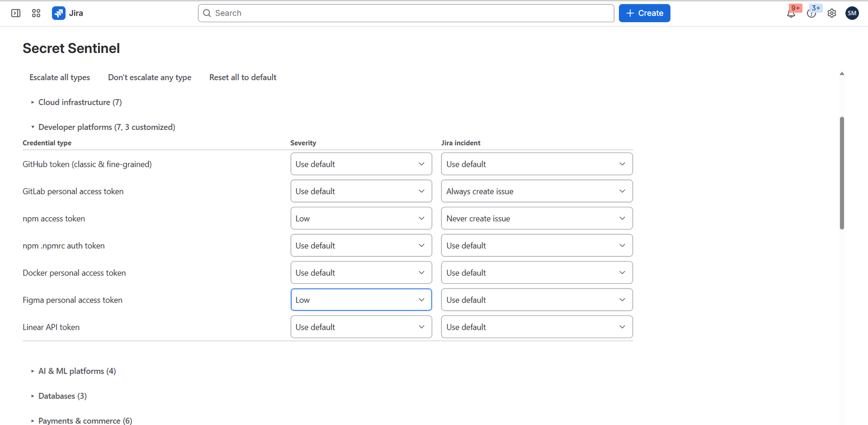Collapse the Developer platforms section
The width and height of the screenshot is (868, 425).
tap(103, 127)
